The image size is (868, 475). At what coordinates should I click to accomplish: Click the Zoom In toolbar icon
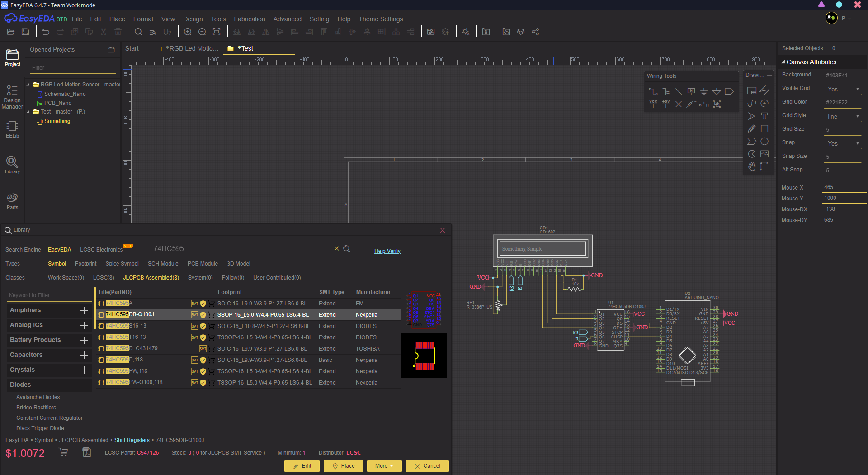(x=188, y=32)
